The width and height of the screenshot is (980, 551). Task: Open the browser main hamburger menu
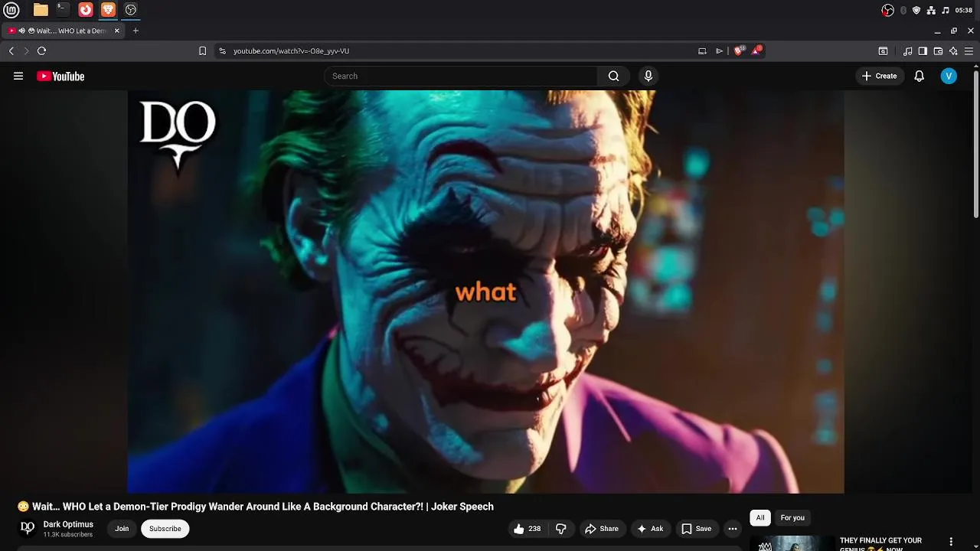tap(969, 51)
